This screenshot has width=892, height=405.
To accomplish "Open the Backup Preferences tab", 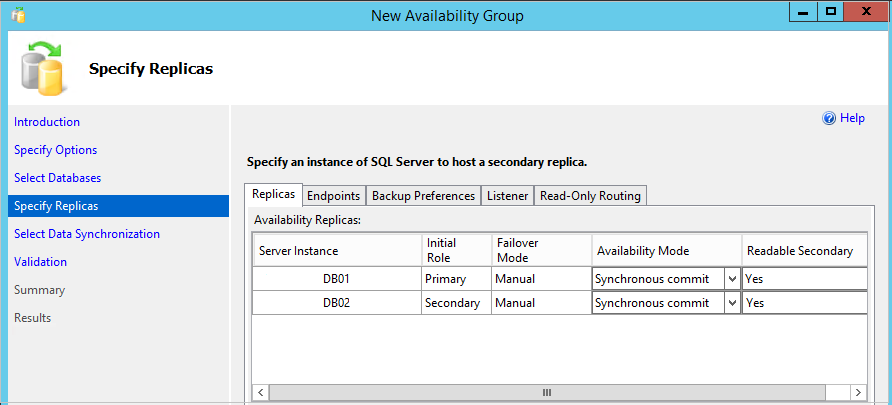I will point(423,196).
